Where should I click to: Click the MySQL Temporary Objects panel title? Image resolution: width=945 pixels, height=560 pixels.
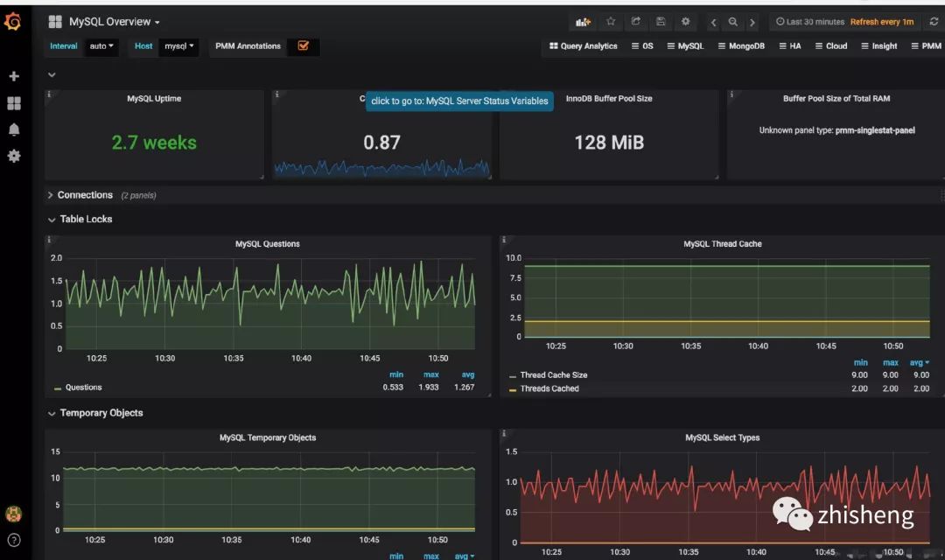[268, 437]
